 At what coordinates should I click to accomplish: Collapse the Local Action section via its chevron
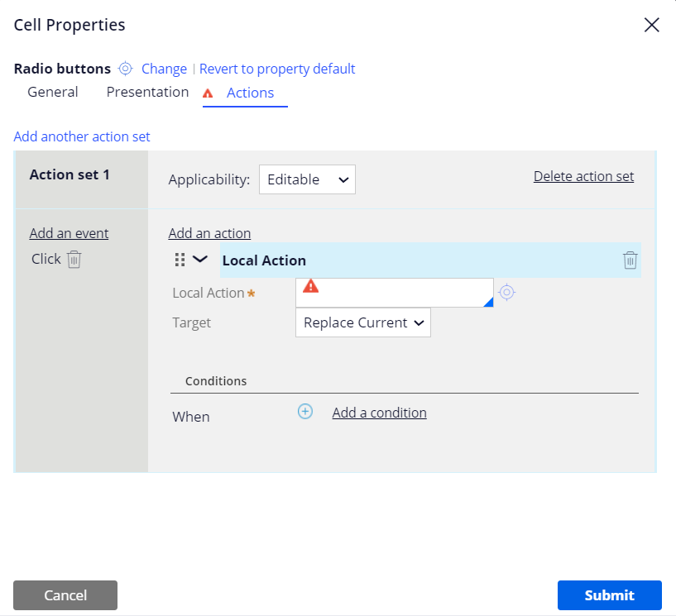tap(199, 259)
